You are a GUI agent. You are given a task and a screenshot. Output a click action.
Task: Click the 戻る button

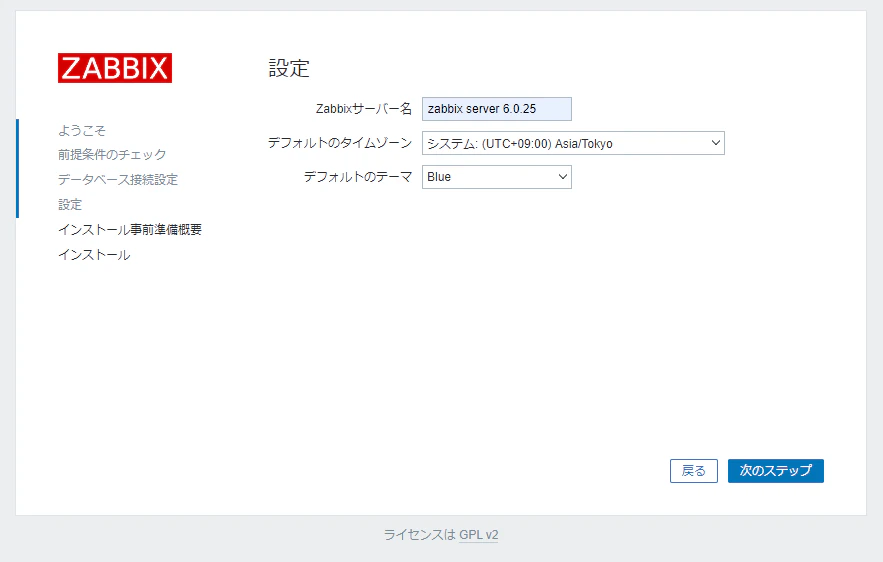pos(694,471)
